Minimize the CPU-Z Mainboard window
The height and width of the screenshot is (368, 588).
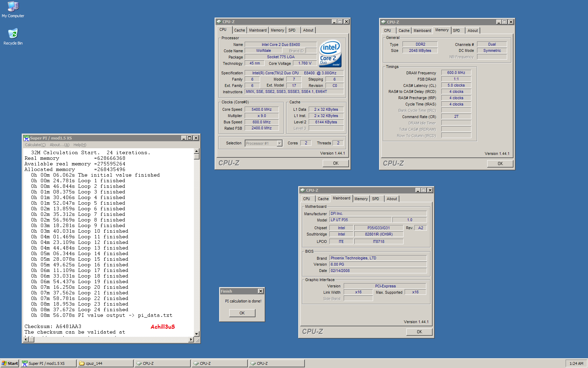pyautogui.click(x=418, y=190)
